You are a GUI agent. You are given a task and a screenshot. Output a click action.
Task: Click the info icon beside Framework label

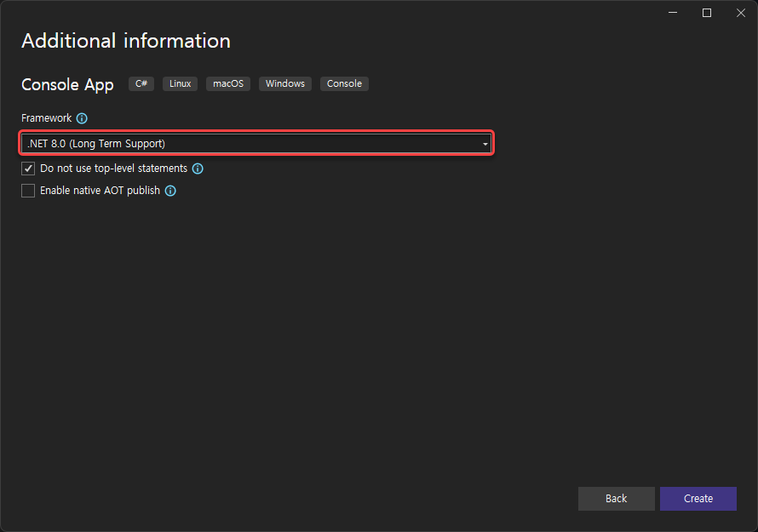[x=82, y=118]
